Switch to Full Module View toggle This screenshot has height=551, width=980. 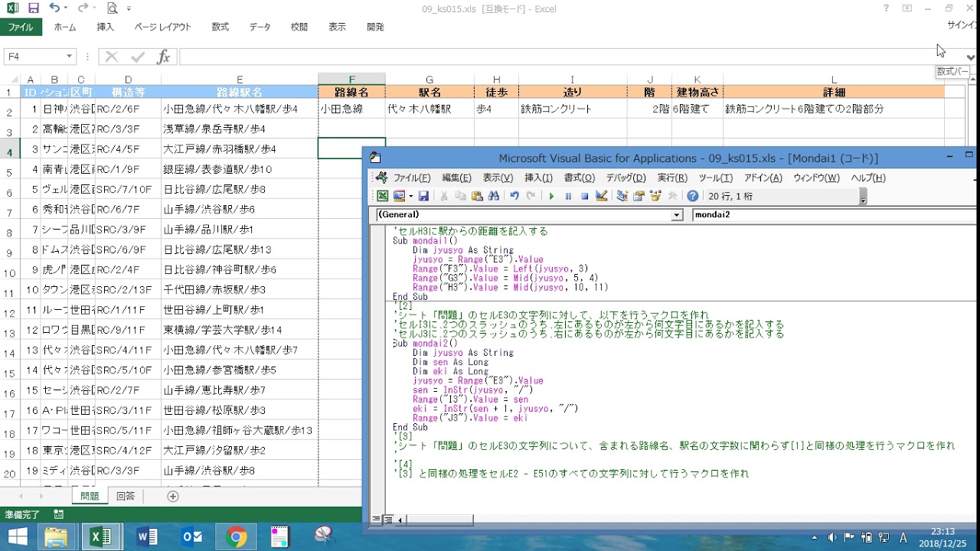tap(388, 520)
